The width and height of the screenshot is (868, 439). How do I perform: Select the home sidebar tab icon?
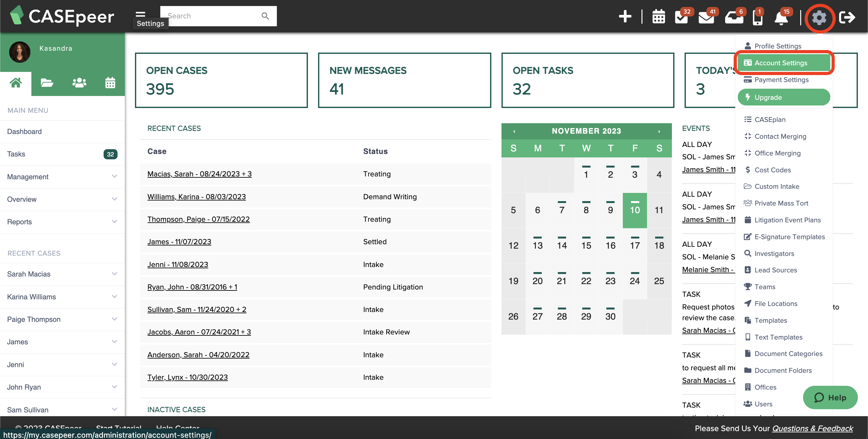click(16, 83)
